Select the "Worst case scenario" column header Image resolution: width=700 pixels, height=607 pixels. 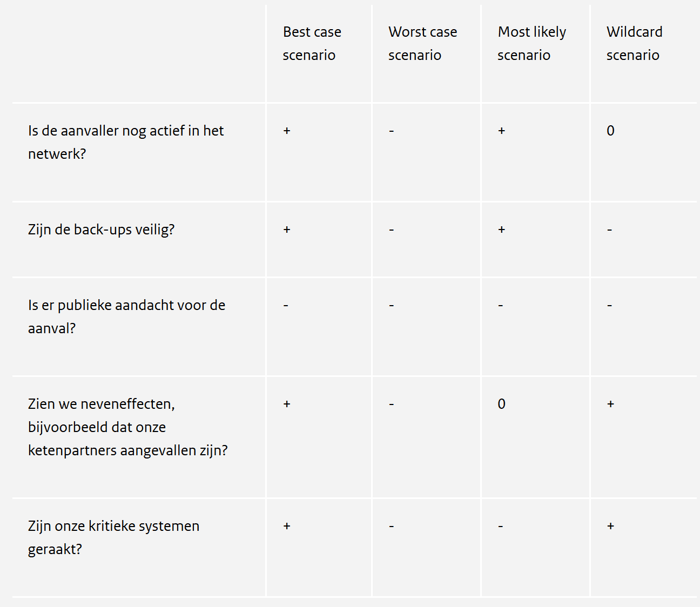click(x=422, y=44)
